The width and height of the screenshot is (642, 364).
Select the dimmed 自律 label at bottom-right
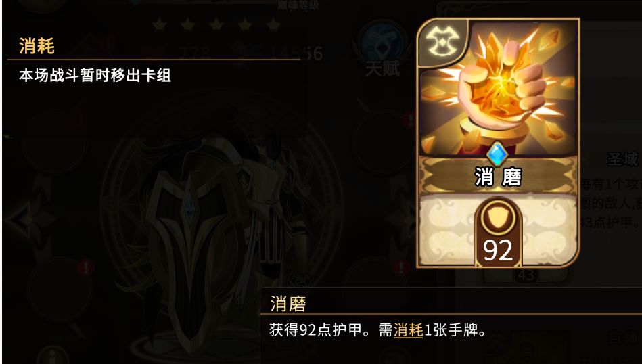tap(624, 338)
